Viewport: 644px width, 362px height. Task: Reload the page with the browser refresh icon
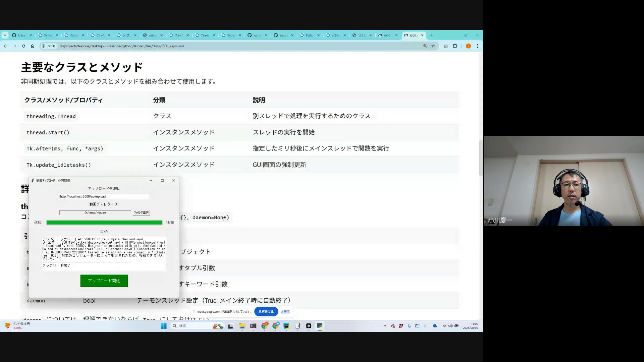(23, 46)
